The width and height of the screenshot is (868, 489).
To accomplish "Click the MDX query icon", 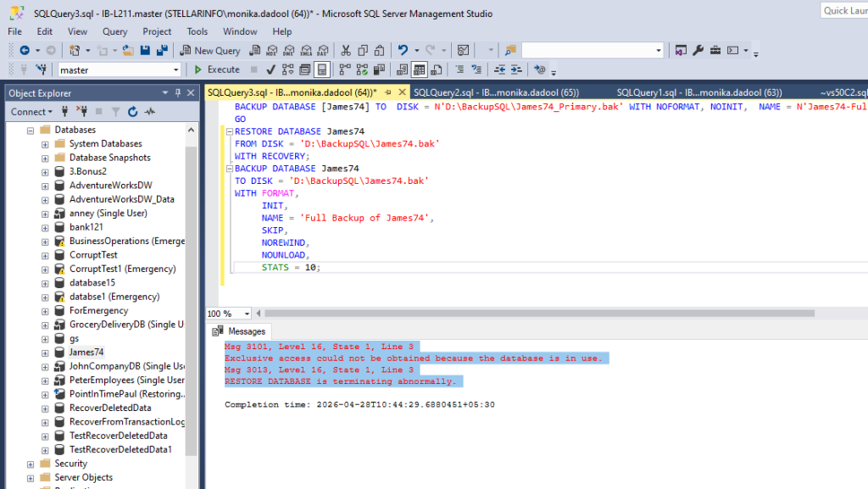I will pos(271,50).
